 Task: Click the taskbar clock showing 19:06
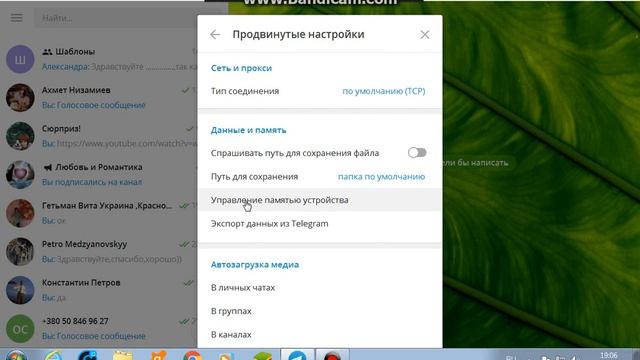(609, 356)
